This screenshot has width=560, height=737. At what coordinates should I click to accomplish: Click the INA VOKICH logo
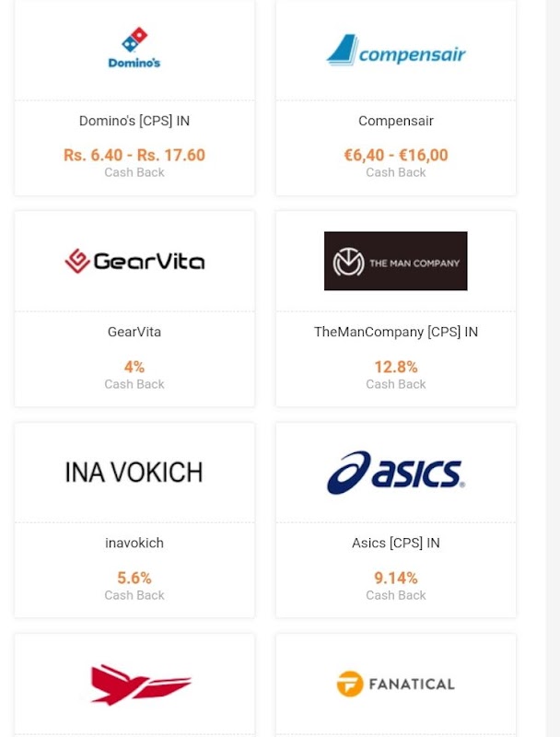(134, 472)
